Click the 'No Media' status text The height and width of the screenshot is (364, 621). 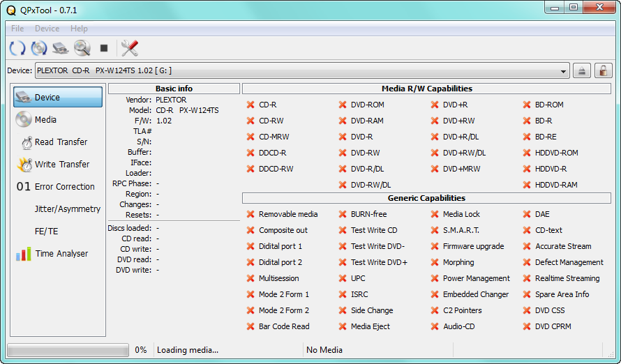(324, 350)
